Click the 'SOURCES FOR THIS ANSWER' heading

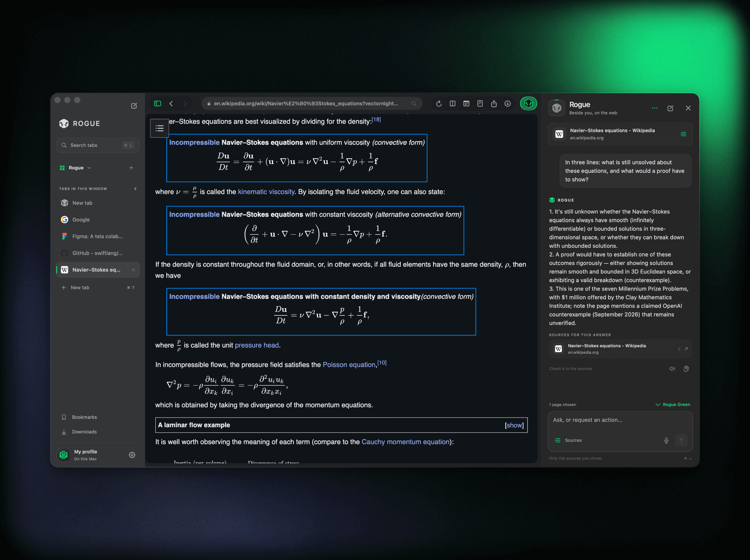click(580, 335)
